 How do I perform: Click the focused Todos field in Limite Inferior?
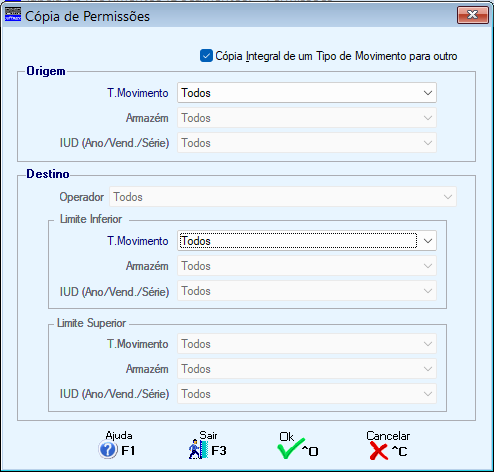point(298,241)
